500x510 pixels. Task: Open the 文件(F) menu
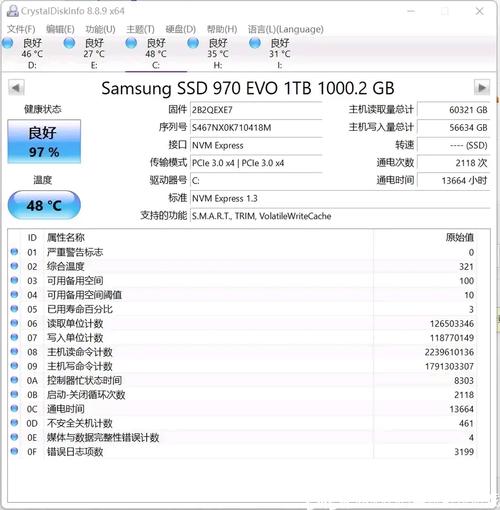point(21,29)
